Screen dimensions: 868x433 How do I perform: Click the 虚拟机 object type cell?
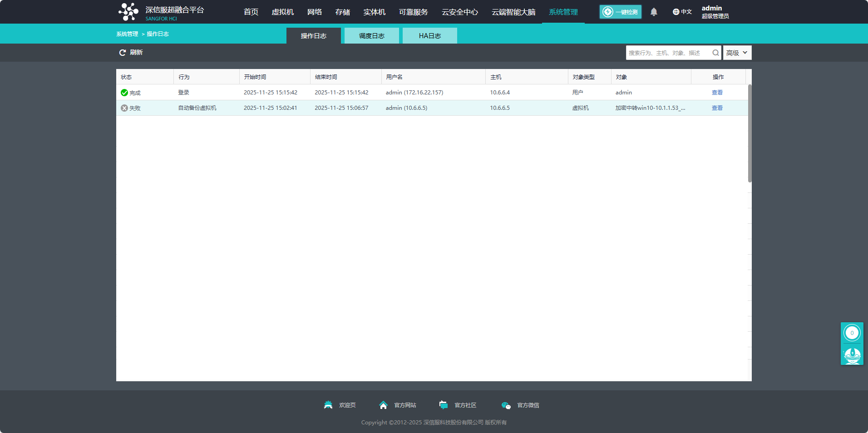tap(581, 108)
